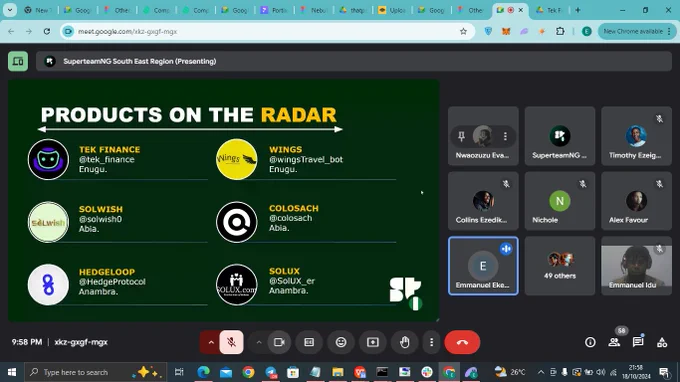680x382 pixels.
Task: Select the SuperteamNG participant tile
Action: [560, 136]
